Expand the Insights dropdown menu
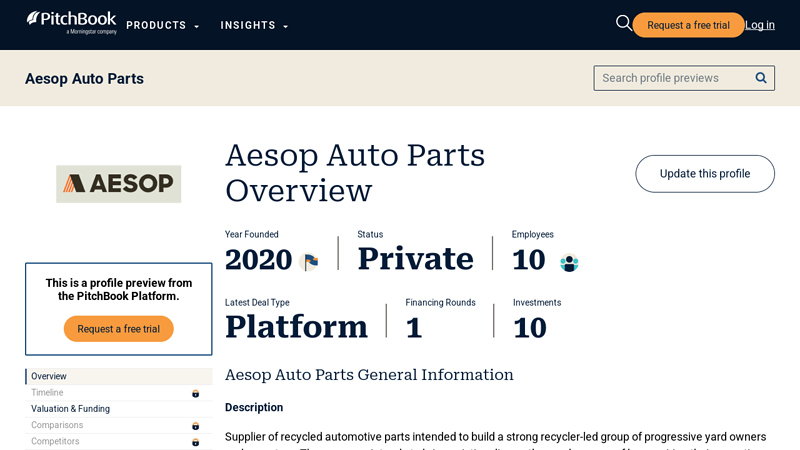800x450 pixels. click(254, 26)
